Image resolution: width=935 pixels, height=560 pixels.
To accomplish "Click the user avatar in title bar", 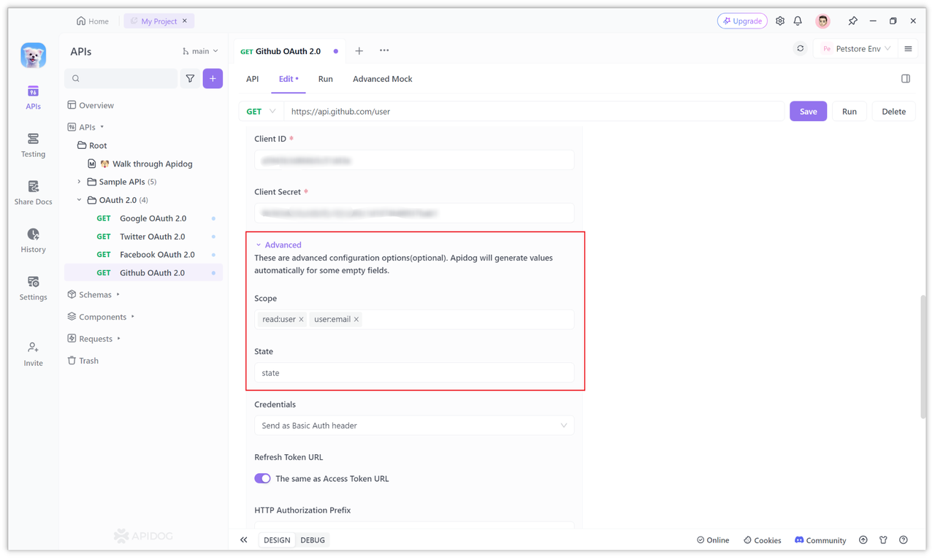I will coord(823,21).
